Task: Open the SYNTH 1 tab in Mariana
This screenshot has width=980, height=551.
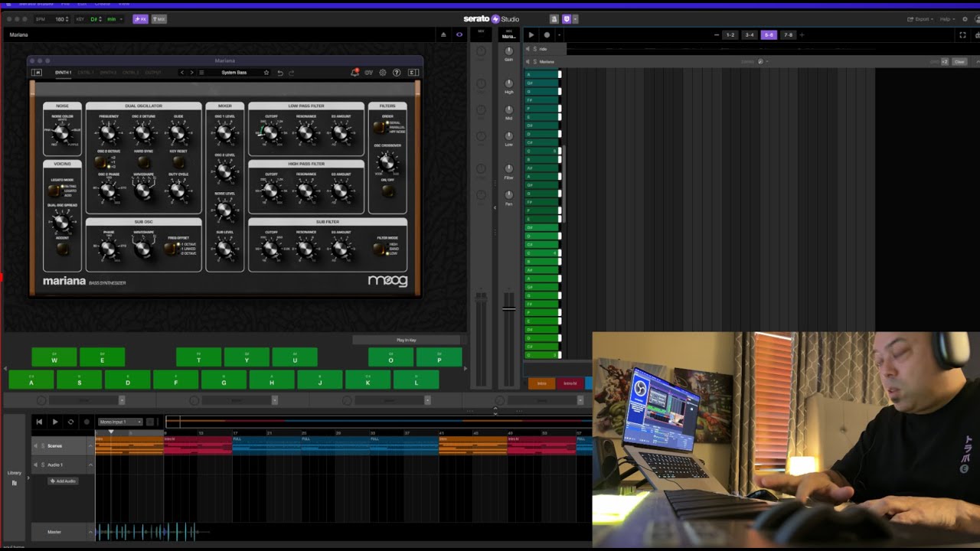Action: (x=63, y=73)
